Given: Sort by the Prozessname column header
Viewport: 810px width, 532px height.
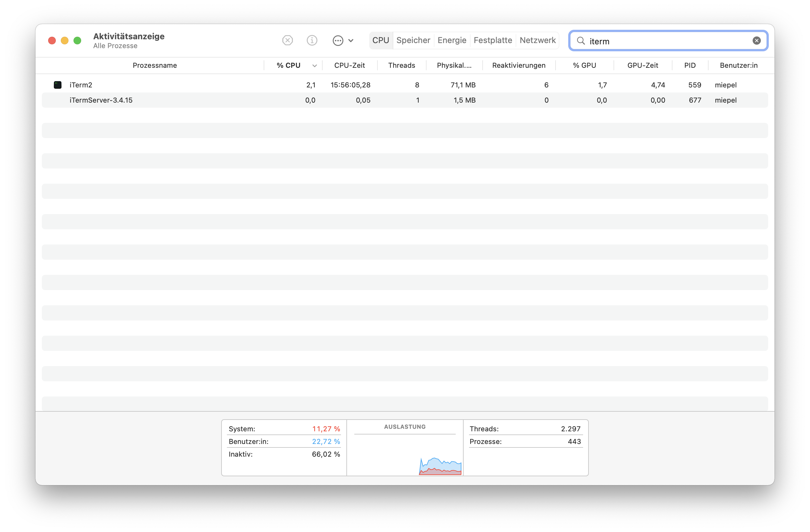Looking at the screenshot, I should coord(155,65).
